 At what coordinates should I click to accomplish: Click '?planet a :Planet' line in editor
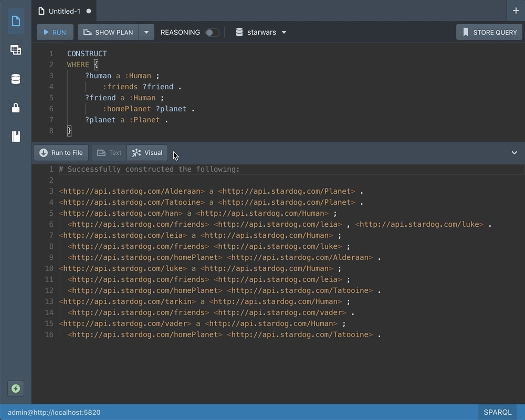click(x=126, y=120)
